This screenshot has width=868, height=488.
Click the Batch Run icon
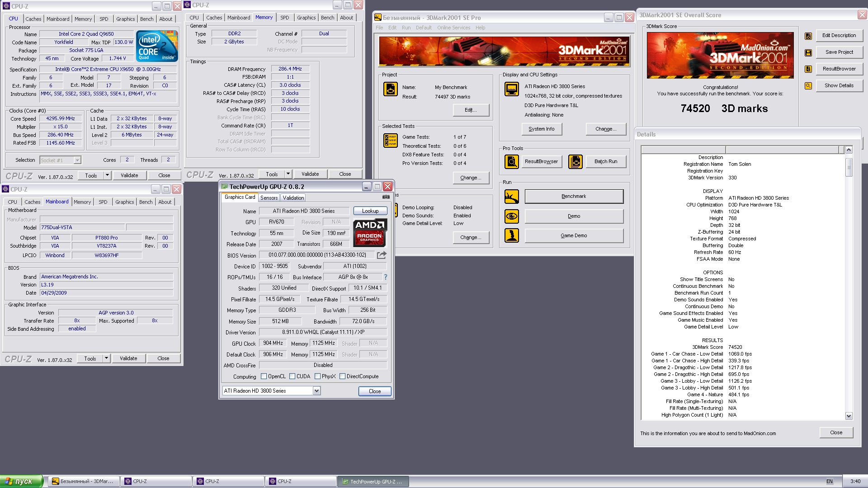(576, 161)
